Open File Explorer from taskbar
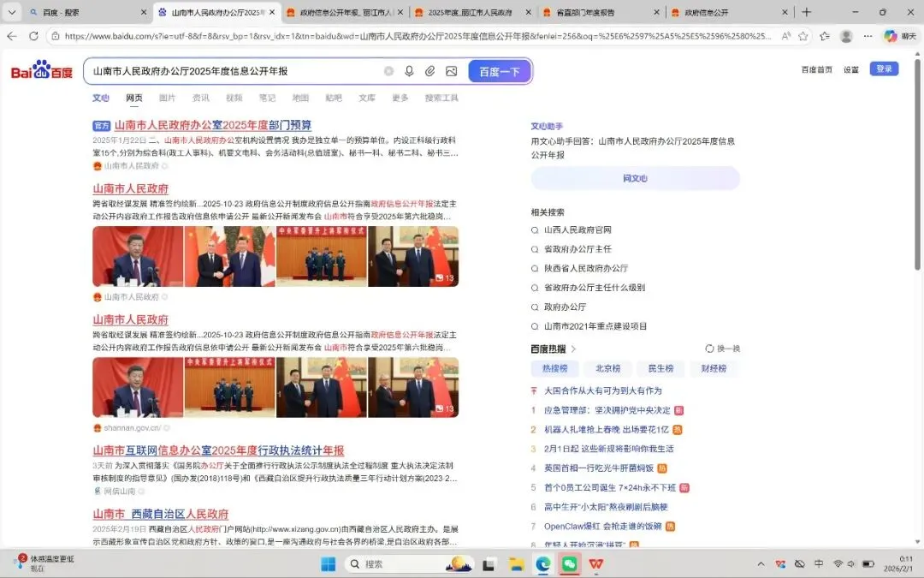 tap(516, 563)
